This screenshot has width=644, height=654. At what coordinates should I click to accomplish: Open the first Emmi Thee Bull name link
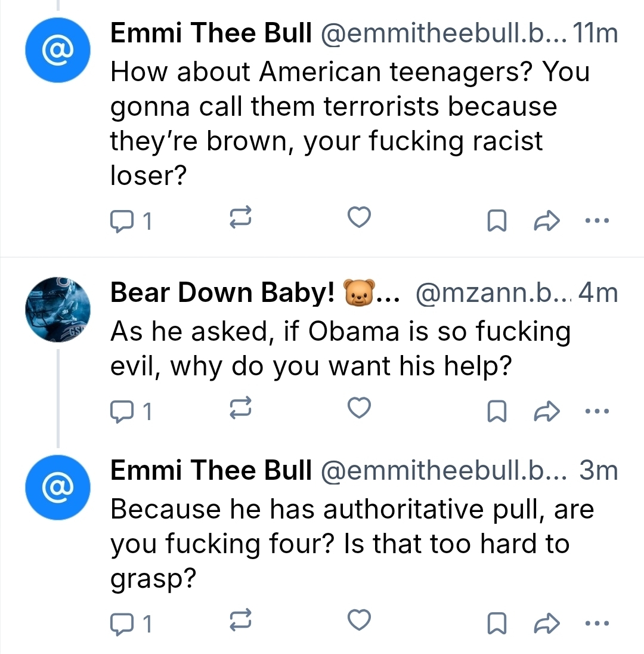[x=211, y=35]
